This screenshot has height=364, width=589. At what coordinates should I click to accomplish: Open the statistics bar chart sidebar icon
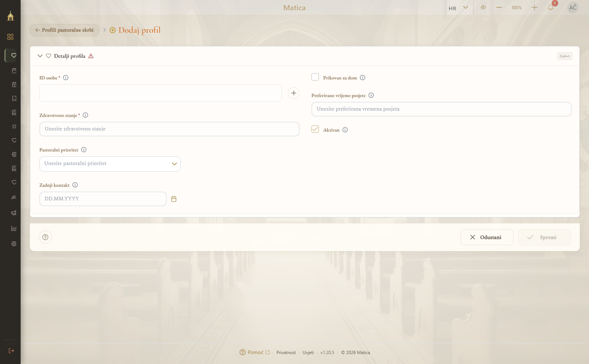(x=14, y=228)
